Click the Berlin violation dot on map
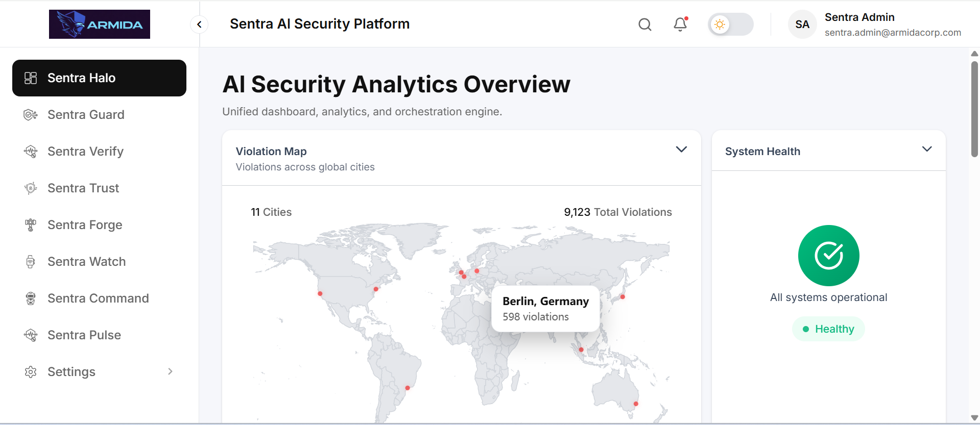 point(476,271)
